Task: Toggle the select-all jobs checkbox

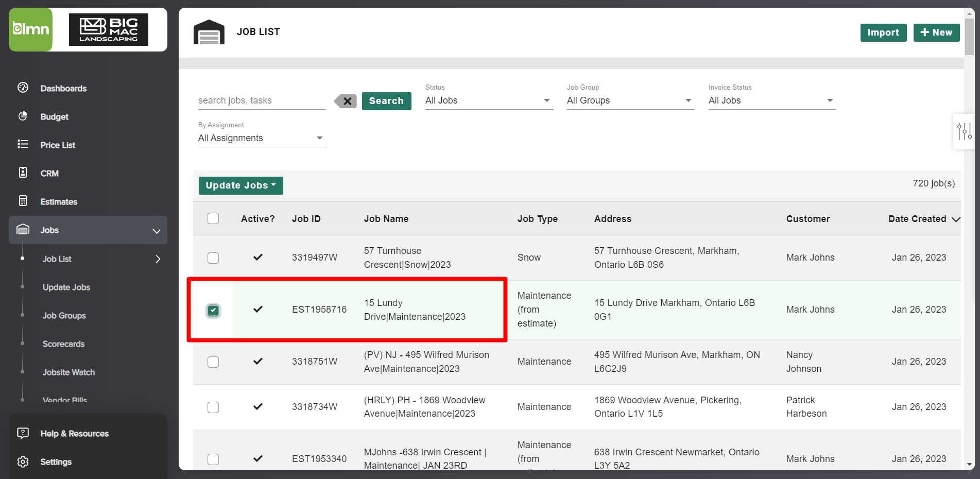Action: (213, 218)
